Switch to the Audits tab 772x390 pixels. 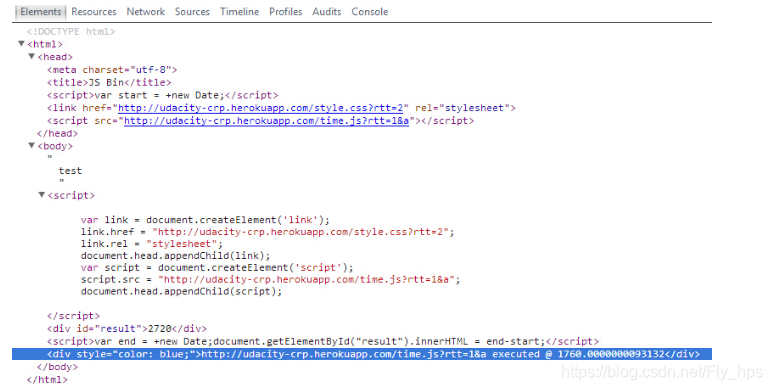point(326,12)
